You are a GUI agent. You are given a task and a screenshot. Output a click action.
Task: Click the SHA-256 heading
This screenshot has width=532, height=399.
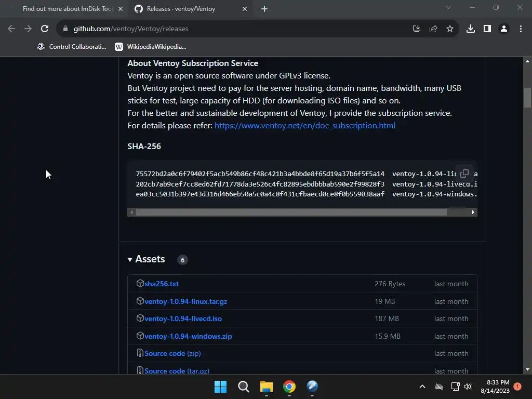[144, 146]
